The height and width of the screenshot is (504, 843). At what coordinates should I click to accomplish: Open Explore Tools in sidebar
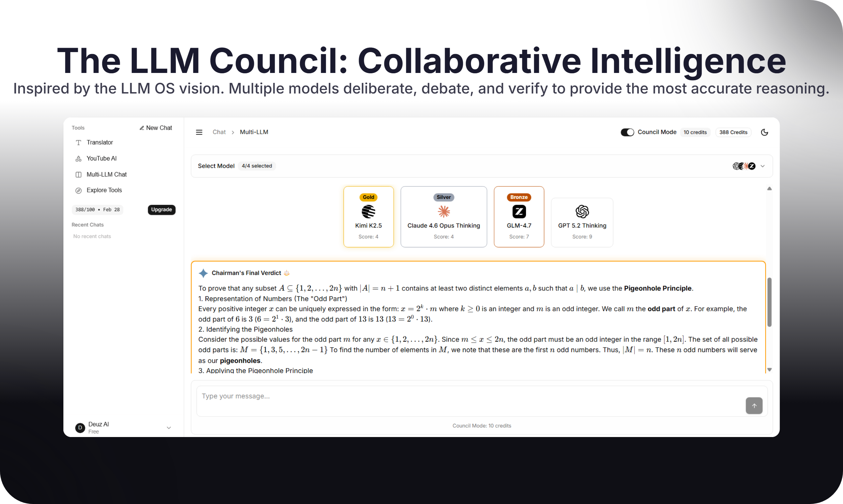point(104,190)
